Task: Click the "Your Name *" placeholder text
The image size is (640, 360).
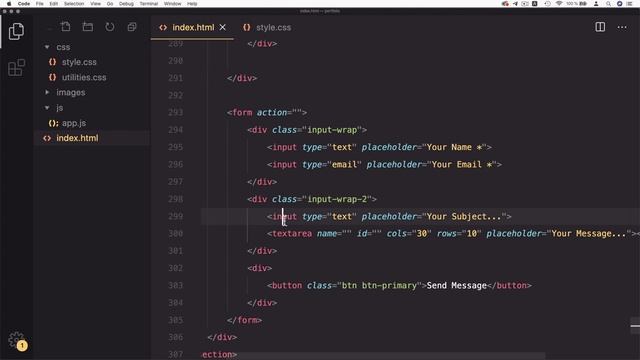Action: coord(454,147)
